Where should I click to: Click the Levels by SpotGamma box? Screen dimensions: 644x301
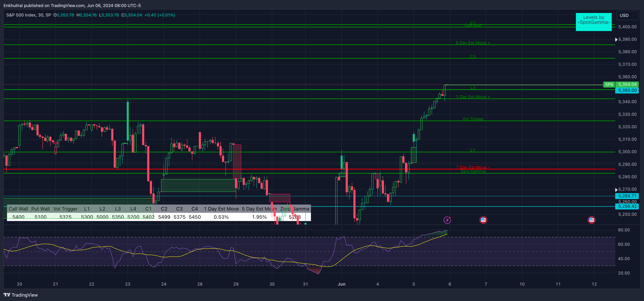593,22
